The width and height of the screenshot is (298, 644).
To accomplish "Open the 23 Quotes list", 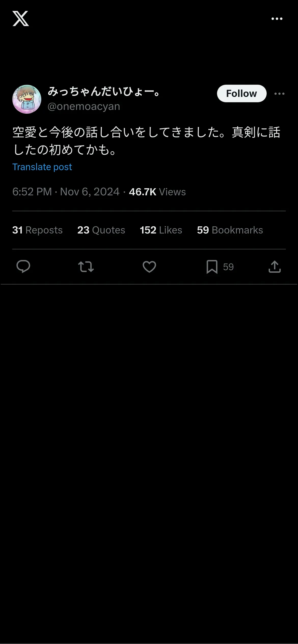I will click(101, 230).
